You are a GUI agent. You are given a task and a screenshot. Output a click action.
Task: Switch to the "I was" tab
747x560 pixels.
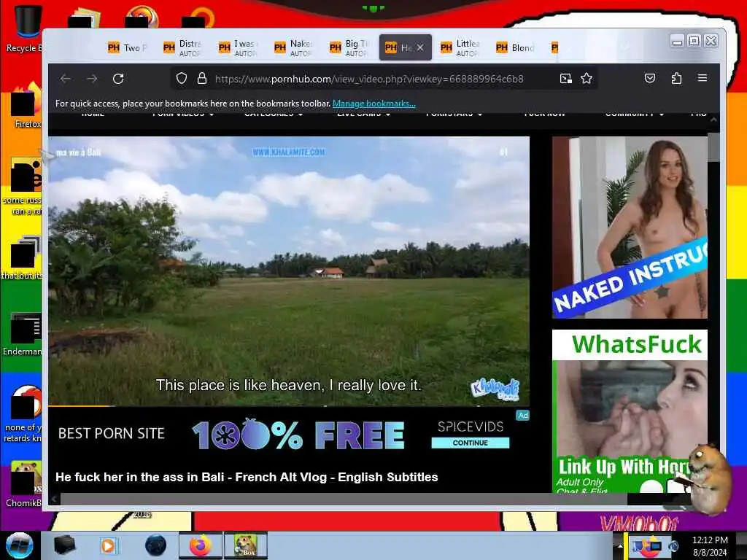239,47
